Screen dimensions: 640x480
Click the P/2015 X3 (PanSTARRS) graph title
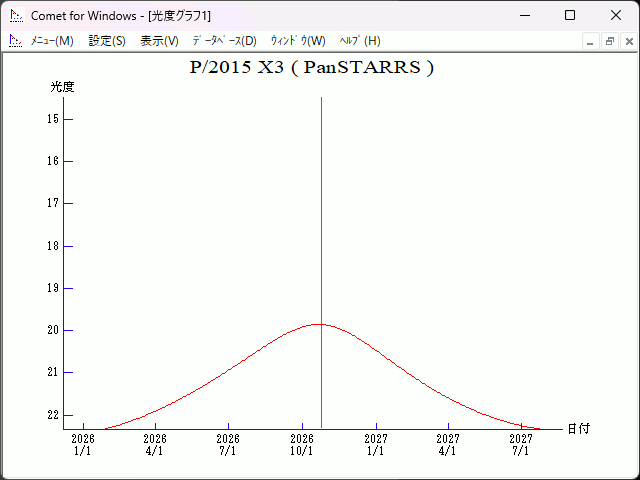tap(311, 68)
